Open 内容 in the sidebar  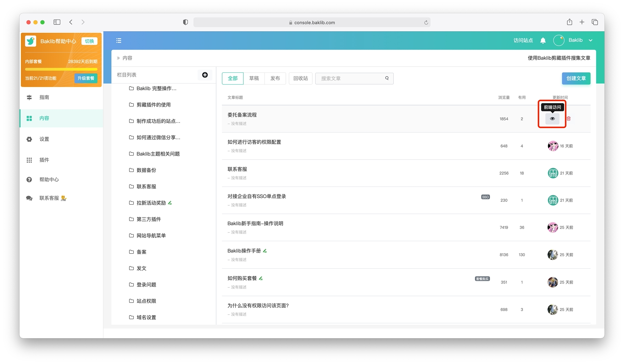[61, 118]
